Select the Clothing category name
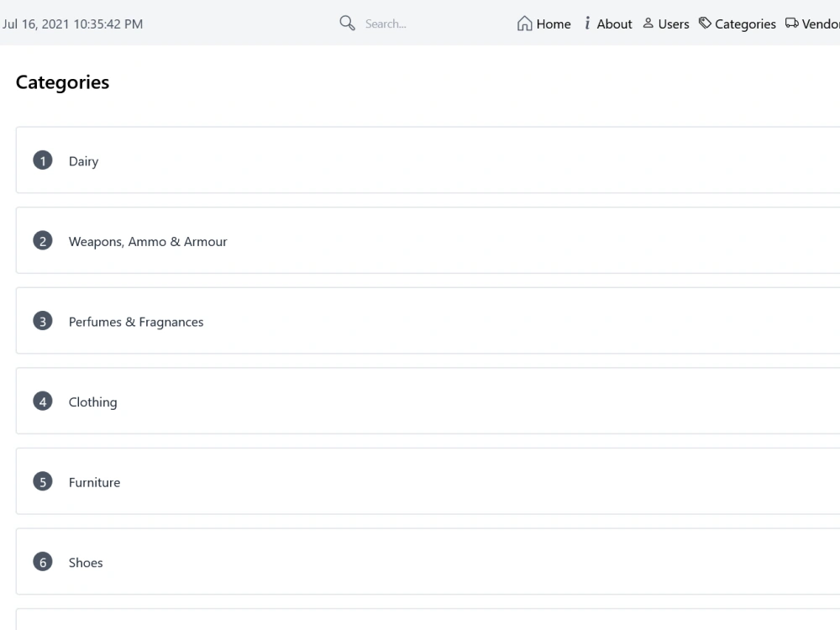The width and height of the screenshot is (840, 630). pos(92,402)
